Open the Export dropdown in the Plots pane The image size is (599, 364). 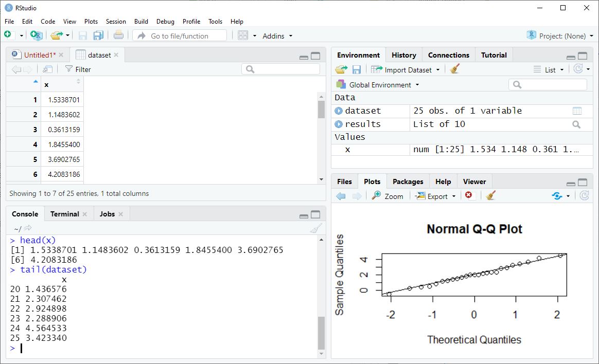coord(435,196)
